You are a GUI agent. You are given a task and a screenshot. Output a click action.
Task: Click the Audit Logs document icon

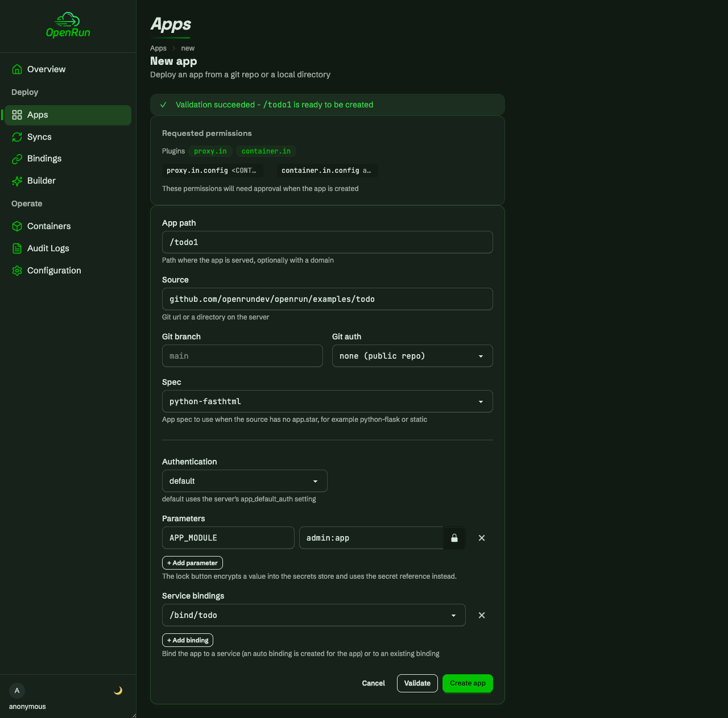coord(17,248)
